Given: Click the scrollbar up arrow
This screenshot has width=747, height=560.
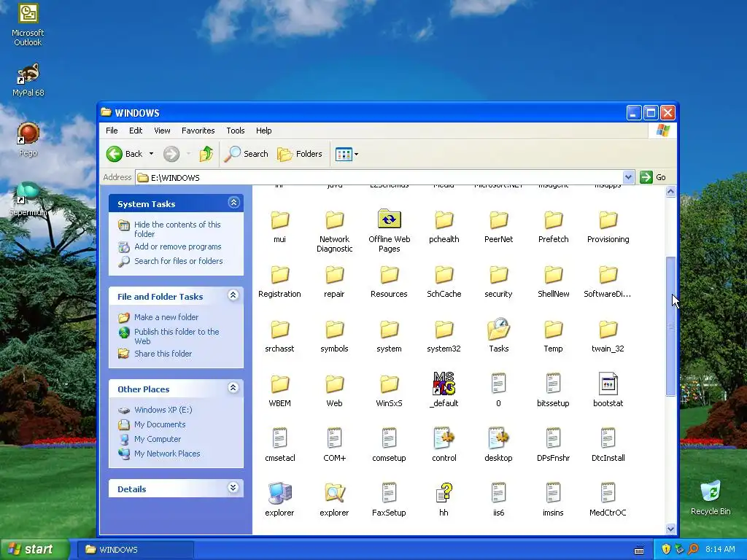Looking at the screenshot, I should (x=670, y=192).
